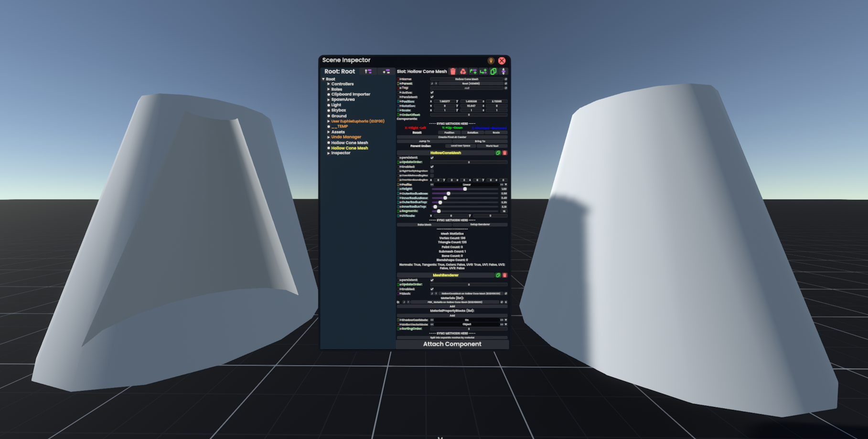Click the red trash icon beside the slot name
Image resolution: width=868 pixels, height=439 pixels.
coord(453,72)
